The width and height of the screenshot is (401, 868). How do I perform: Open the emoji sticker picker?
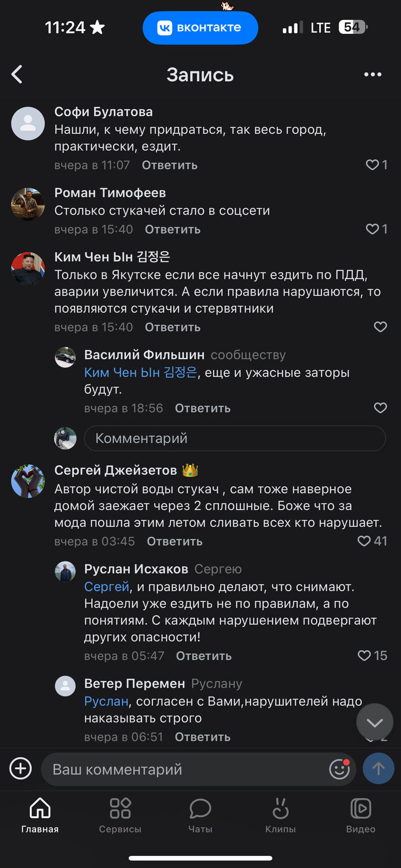339,769
